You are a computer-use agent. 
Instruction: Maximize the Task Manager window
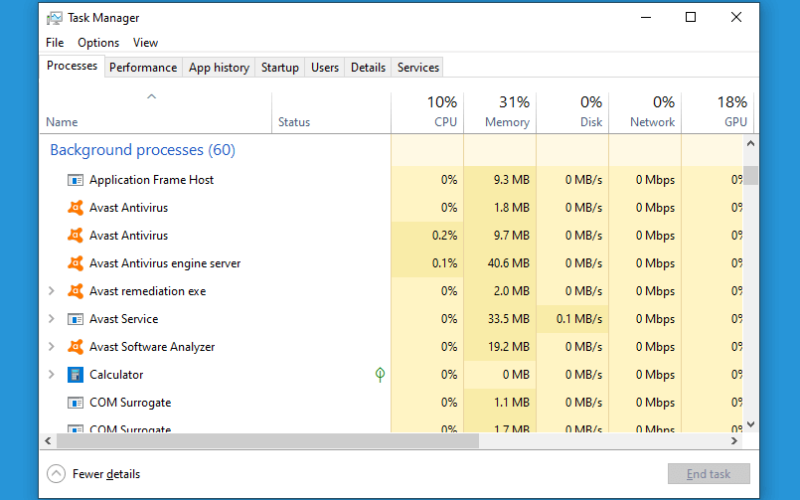click(690, 17)
